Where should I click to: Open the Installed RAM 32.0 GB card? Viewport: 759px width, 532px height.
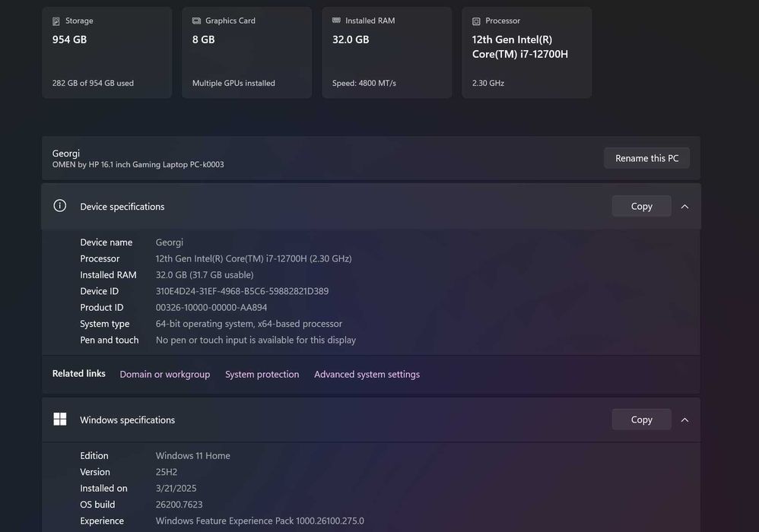click(x=387, y=52)
